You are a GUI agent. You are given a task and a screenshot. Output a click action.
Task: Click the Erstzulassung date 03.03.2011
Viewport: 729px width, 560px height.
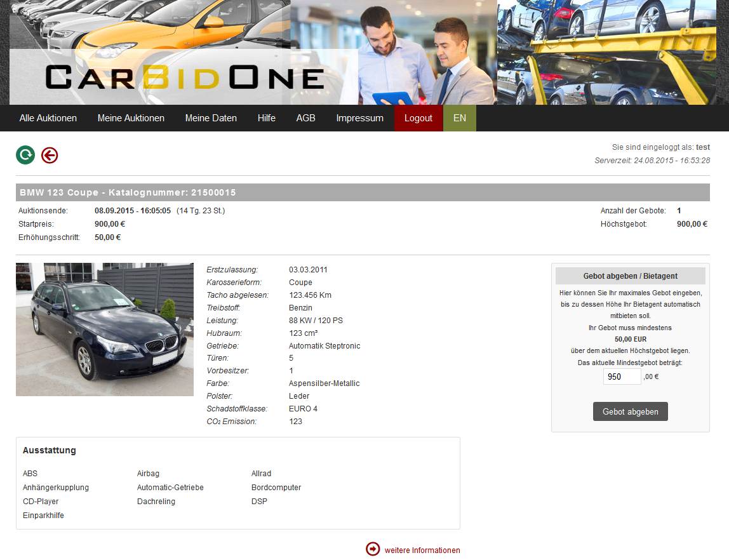click(x=308, y=270)
